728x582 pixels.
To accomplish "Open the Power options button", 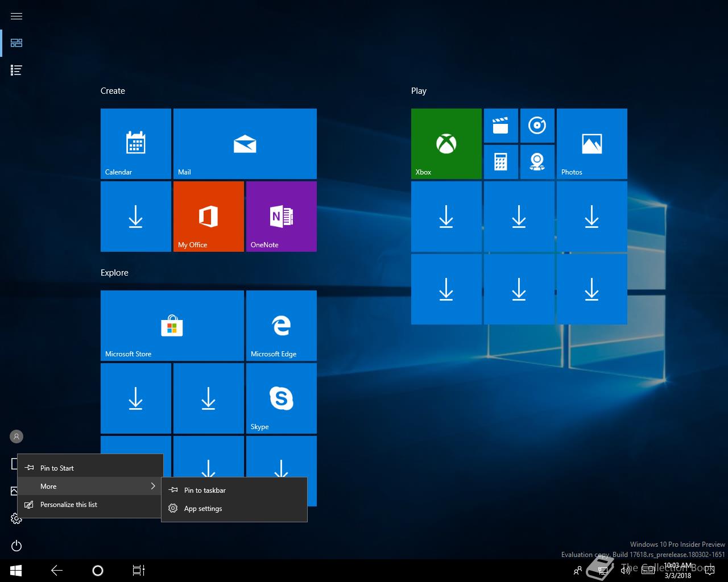I will tap(16, 546).
